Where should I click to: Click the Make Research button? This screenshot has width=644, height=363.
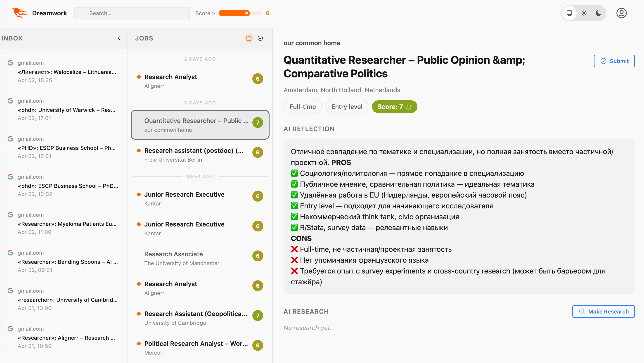[x=603, y=311]
